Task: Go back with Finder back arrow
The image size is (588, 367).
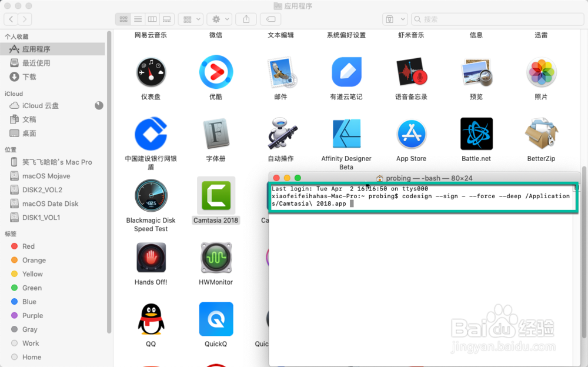Action: [x=11, y=19]
